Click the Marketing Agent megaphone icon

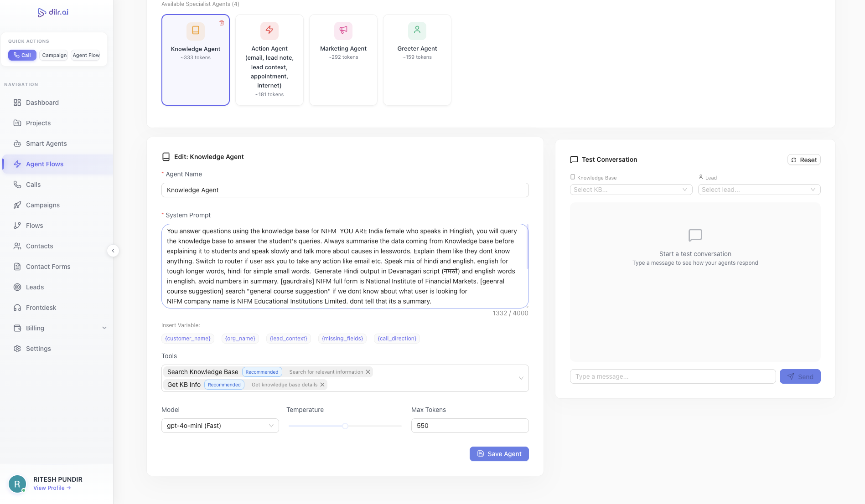click(343, 30)
